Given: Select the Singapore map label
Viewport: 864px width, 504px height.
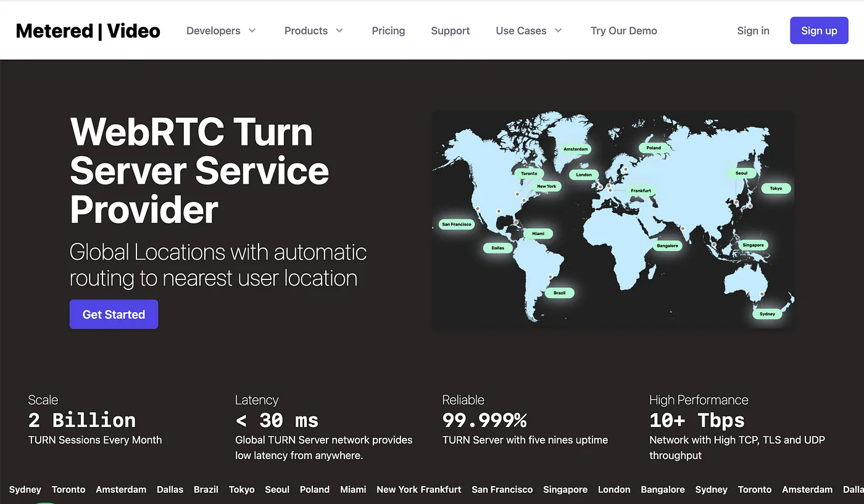Looking at the screenshot, I should point(753,245).
